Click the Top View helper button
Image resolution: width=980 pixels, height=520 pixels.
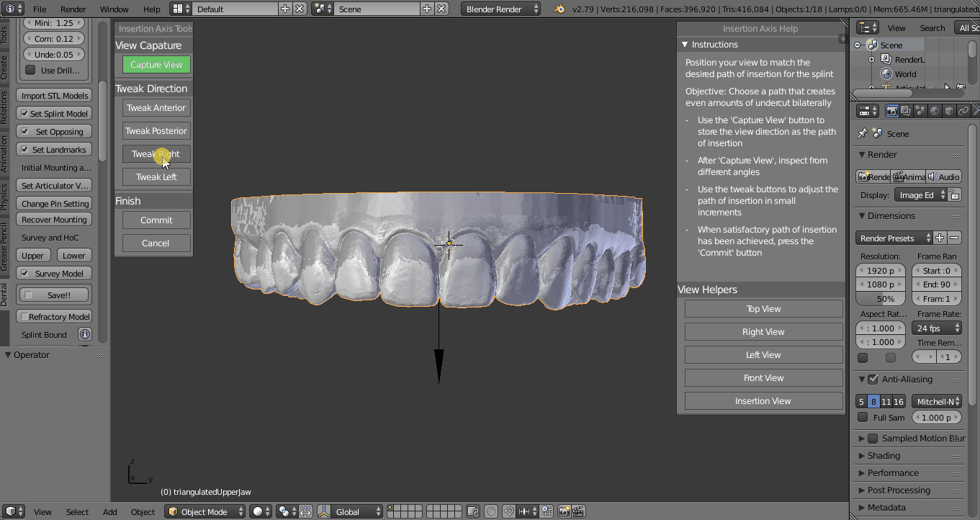click(763, 308)
